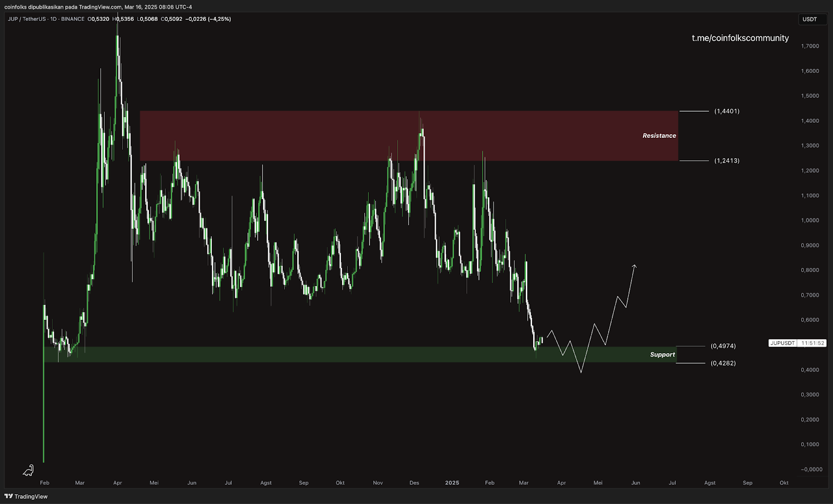The width and height of the screenshot is (833, 504).
Task: Click the open value O0,5320
Action: [x=98, y=19]
